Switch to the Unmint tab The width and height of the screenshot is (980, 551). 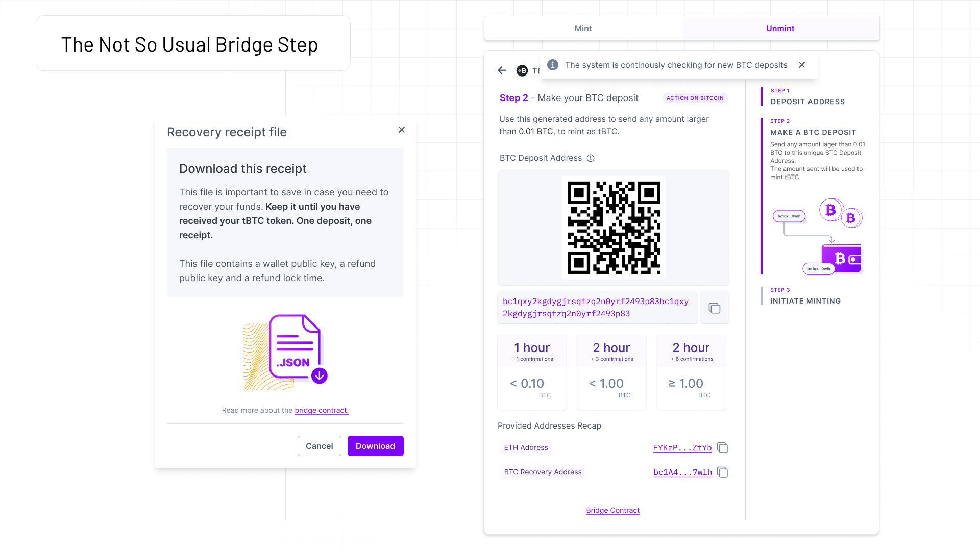point(780,28)
